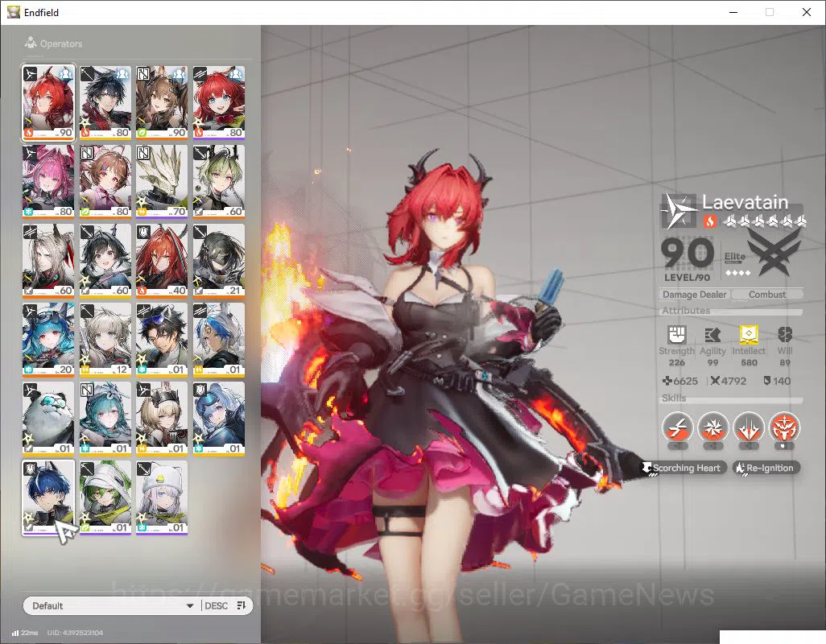The height and width of the screenshot is (644, 826).
Task: Open Laevatain's second skill icon
Action: coord(712,427)
